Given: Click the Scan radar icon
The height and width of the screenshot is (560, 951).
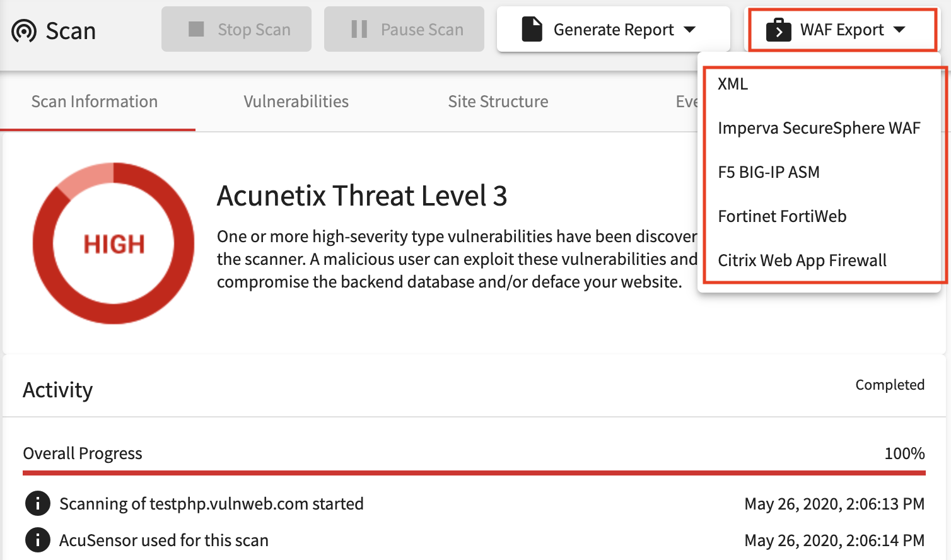Looking at the screenshot, I should pos(24,30).
